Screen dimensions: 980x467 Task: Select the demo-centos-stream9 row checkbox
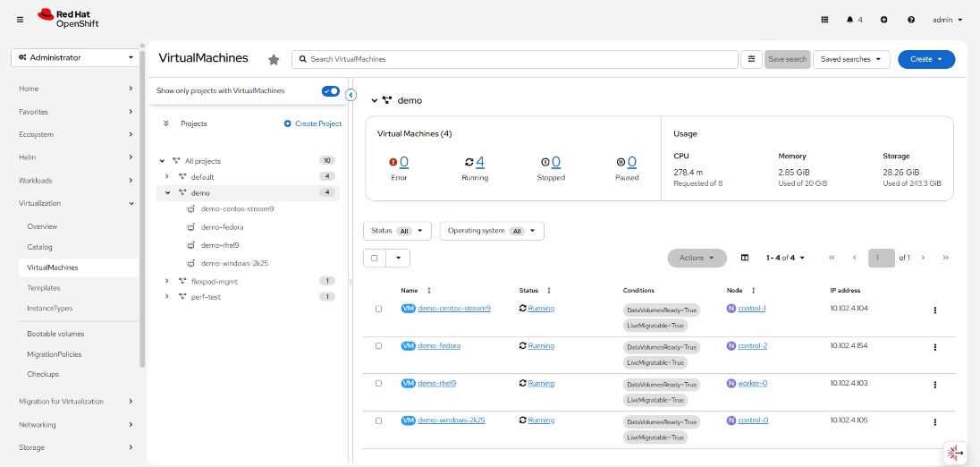coord(379,309)
